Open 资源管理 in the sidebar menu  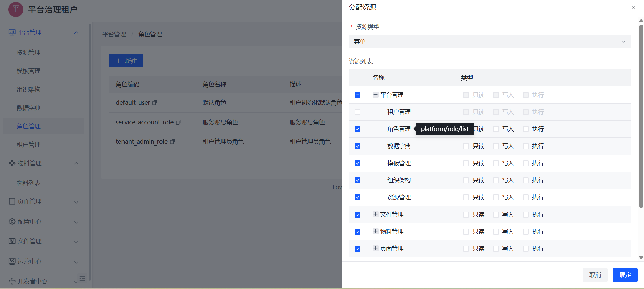point(29,53)
